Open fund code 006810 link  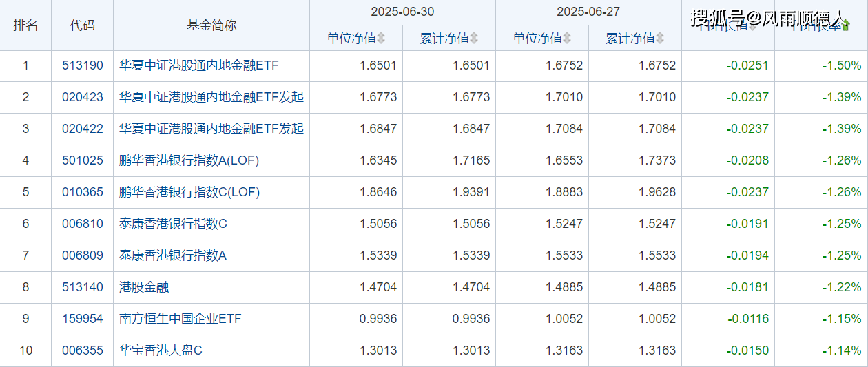[x=83, y=224]
